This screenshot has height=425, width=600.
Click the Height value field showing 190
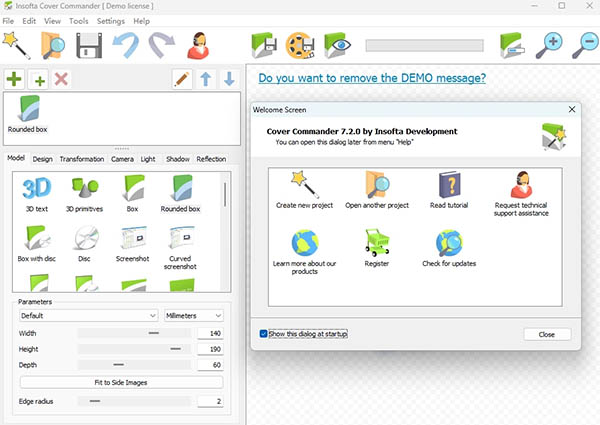[x=210, y=349]
